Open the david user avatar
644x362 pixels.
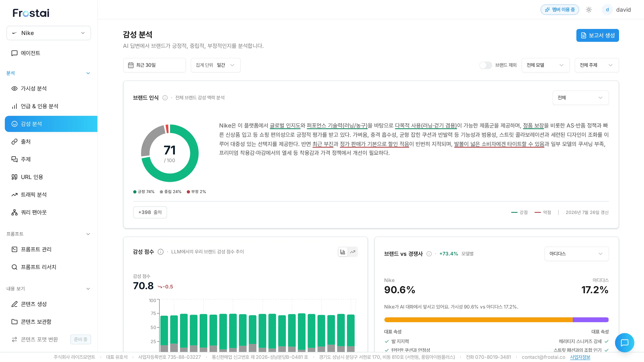click(607, 10)
